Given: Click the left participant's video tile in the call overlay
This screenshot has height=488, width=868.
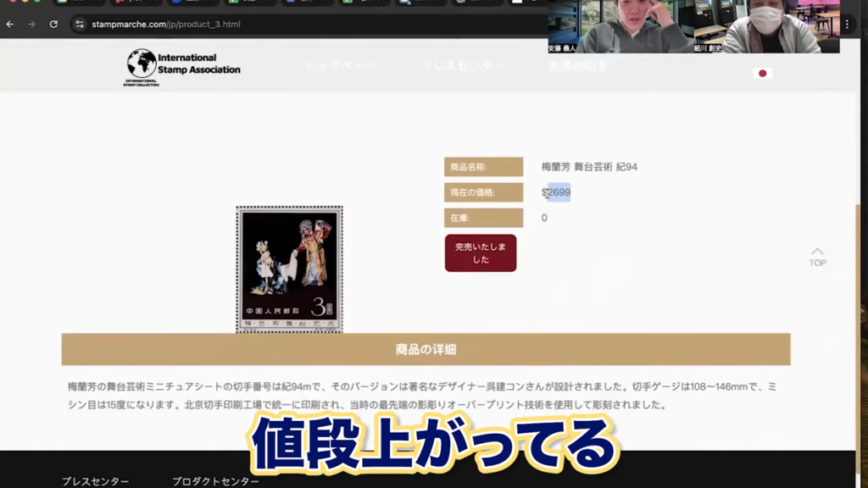Looking at the screenshot, I should point(620,26).
